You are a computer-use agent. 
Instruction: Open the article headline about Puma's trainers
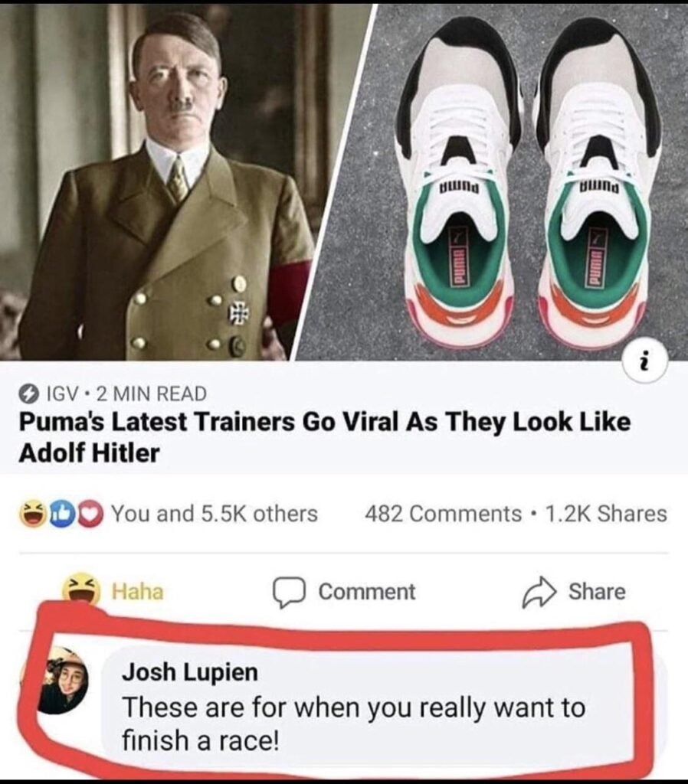[324, 437]
